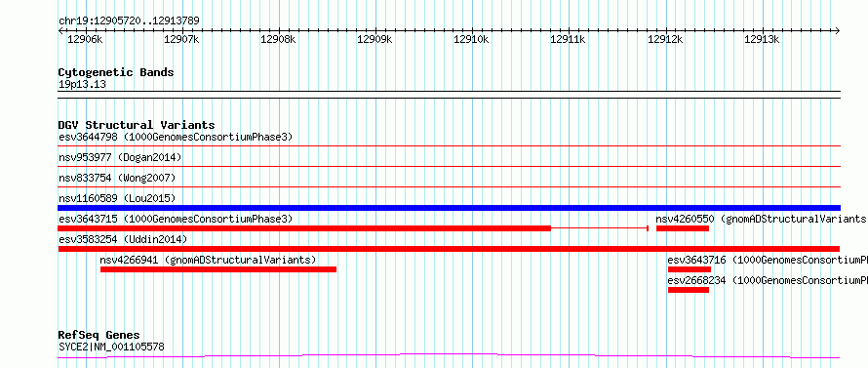The height and width of the screenshot is (368, 868).
Task: Click the DGV Structural Variants track heading
Action: [137, 125]
